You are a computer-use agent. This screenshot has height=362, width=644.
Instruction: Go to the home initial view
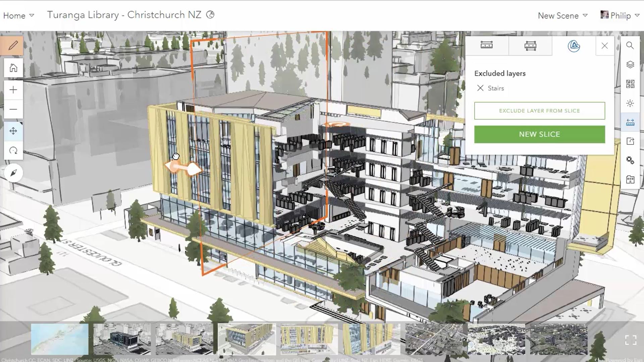[x=13, y=68]
